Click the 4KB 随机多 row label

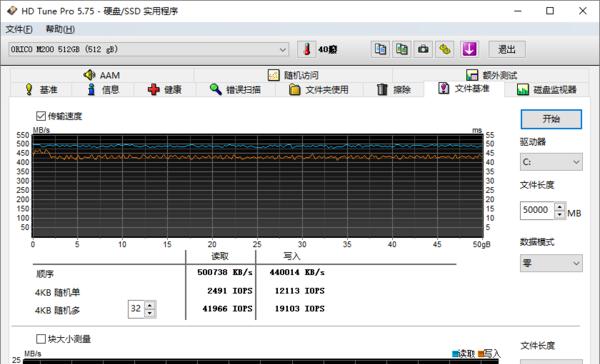[x=57, y=310]
